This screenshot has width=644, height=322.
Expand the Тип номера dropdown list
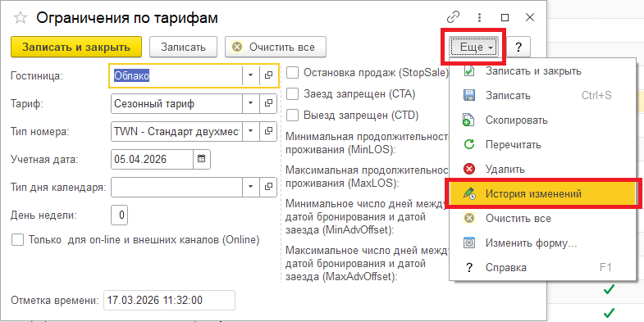pyautogui.click(x=250, y=131)
